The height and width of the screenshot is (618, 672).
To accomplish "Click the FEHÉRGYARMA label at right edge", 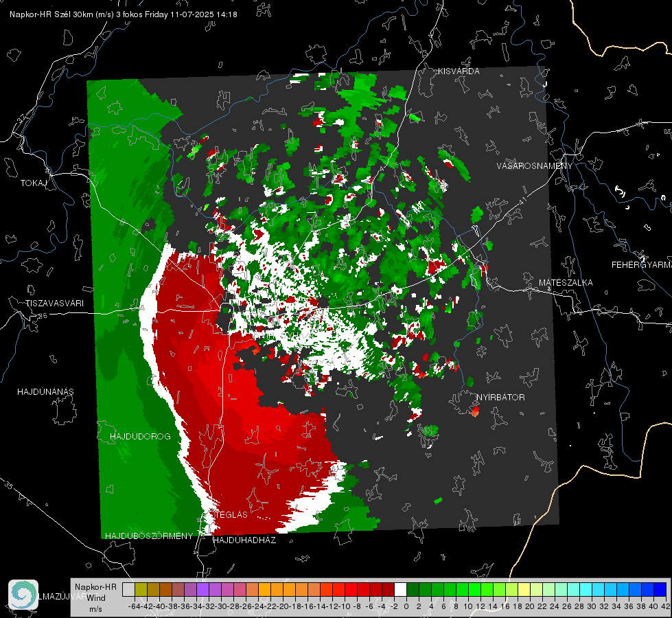I will coord(642,265).
